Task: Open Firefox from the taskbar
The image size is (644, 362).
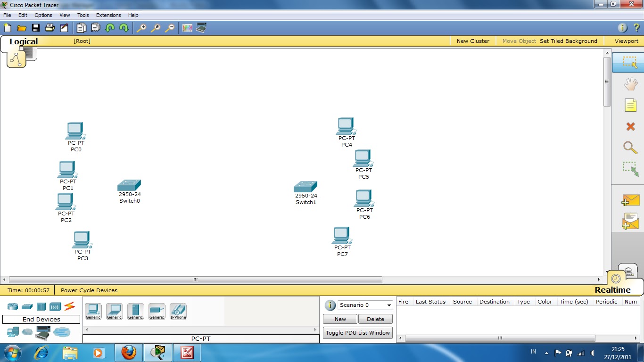Action: (128, 353)
